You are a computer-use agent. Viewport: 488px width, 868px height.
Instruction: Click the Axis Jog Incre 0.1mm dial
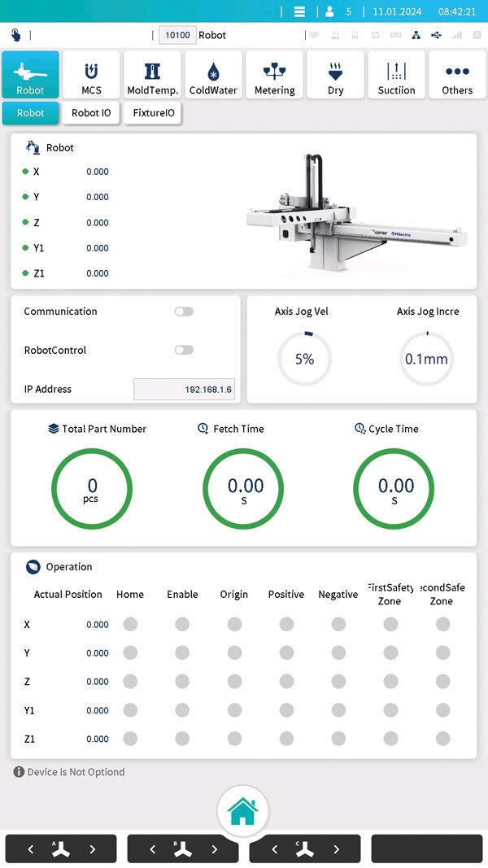pyautogui.click(x=426, y=359)
